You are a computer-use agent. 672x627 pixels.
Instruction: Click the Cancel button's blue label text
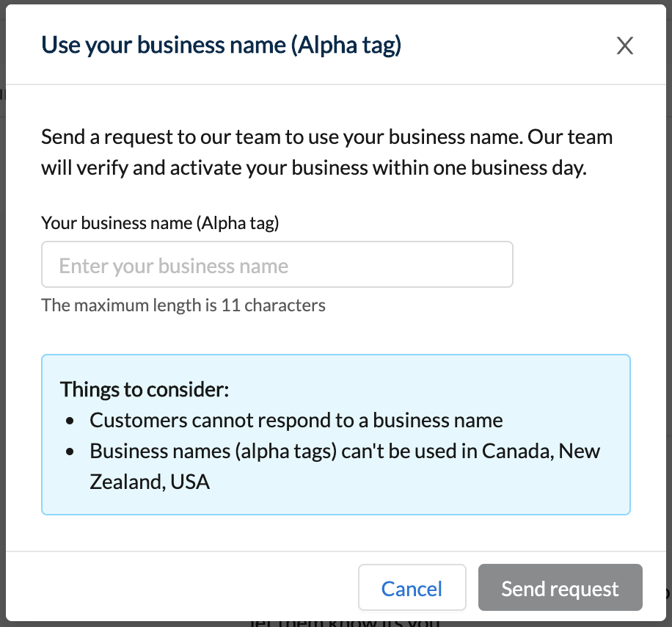[x=412, y=587]
